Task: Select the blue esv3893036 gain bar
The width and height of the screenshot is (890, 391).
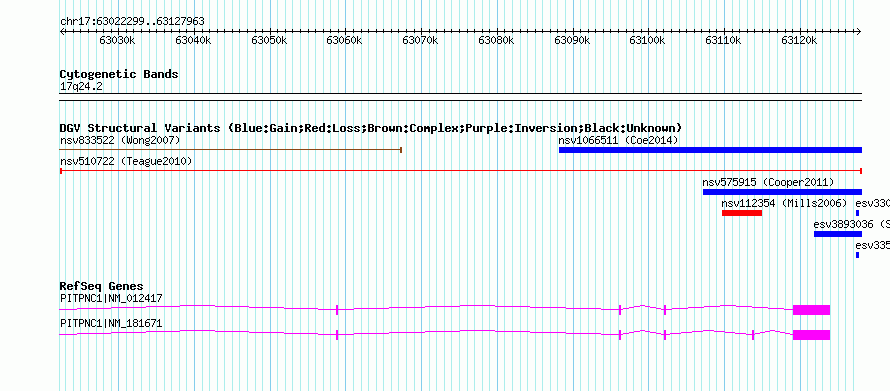Action: click(838, 234)
